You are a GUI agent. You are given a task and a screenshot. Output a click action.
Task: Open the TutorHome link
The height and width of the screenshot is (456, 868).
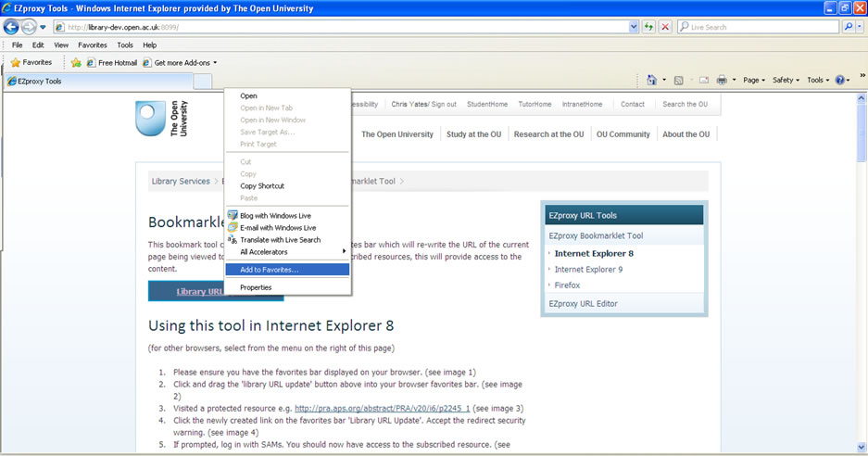(535, 104)
